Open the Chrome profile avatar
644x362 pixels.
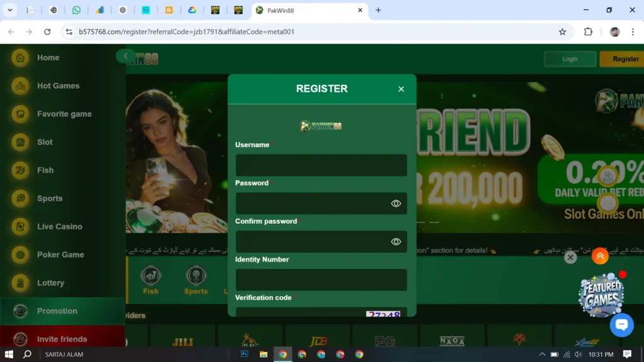pyautogui.click(x=614, y=31)
